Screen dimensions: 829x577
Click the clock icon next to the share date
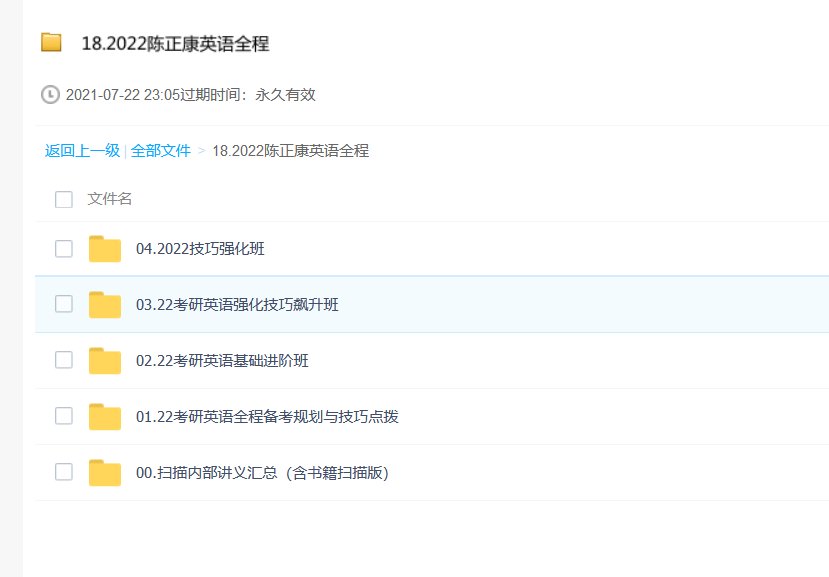[50, 95]
